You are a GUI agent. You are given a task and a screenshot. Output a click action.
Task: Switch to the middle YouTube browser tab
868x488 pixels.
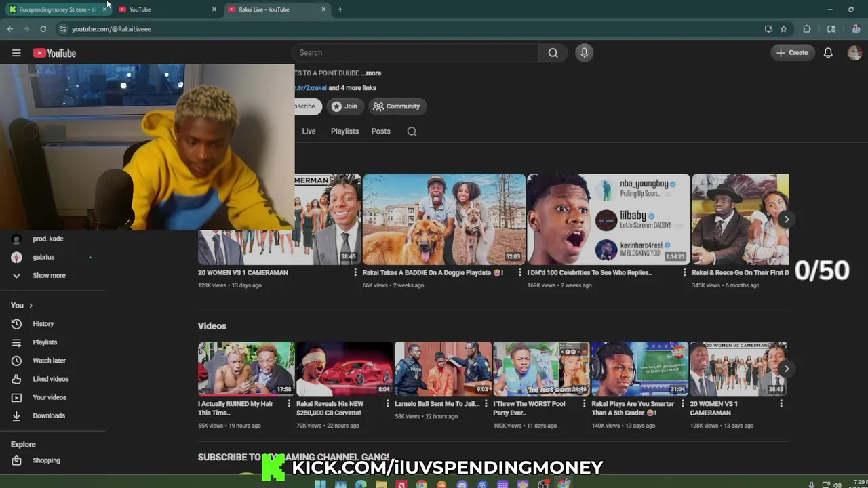(x=167, y=9)
